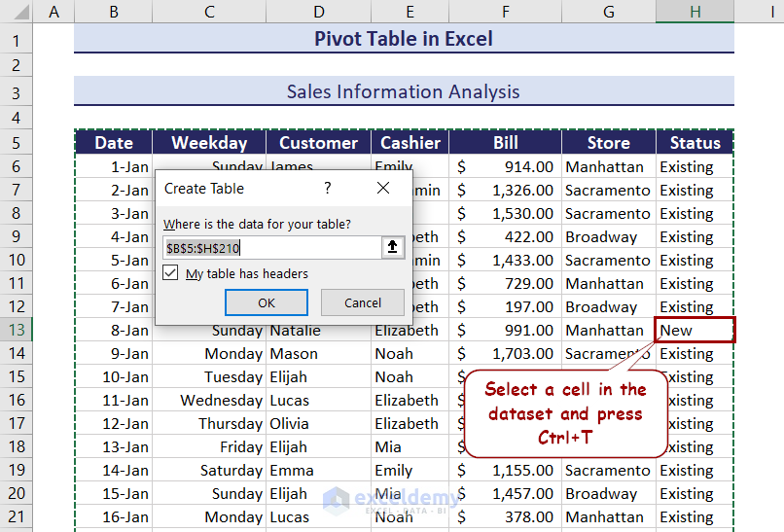Click the collapse dialog range selector icon

tap(392, 247)
